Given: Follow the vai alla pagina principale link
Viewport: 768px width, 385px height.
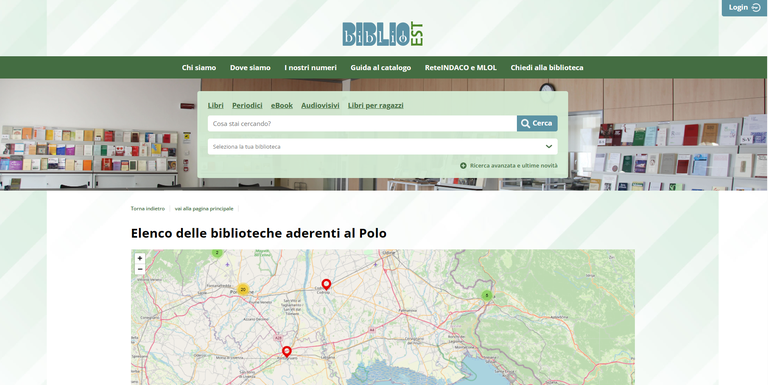Looking at the screenshot, I should (204, 208).
